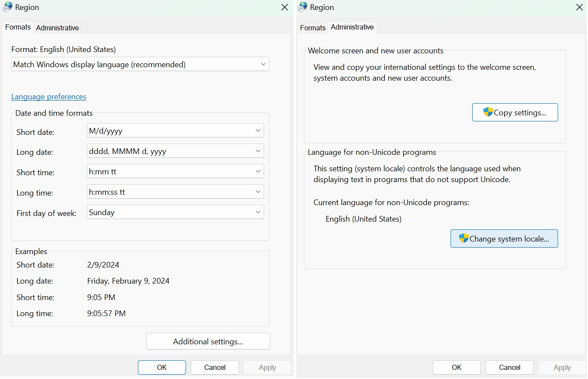Click the Date and time formats heading
Screen dimensions: 588x379
coord(54,113)
